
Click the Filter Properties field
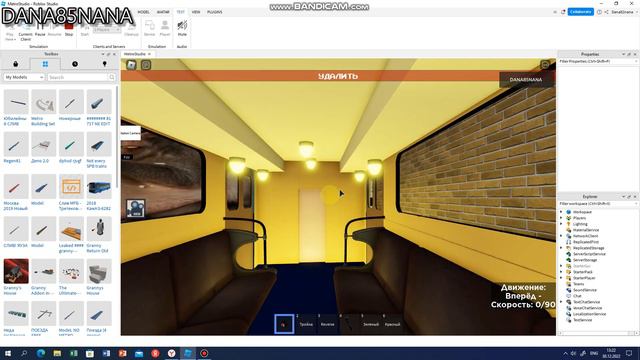598,61
